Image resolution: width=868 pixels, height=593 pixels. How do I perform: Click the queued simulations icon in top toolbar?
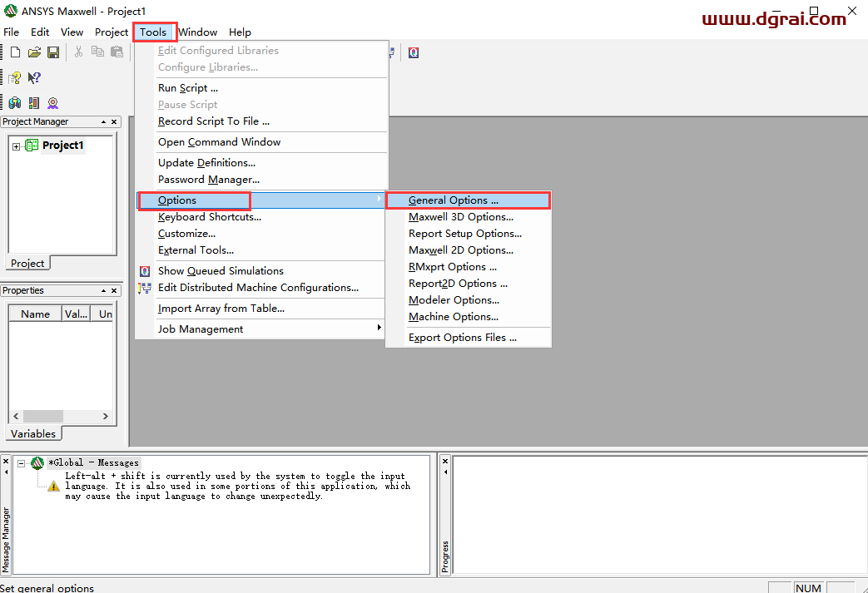[x=414, y=52]
